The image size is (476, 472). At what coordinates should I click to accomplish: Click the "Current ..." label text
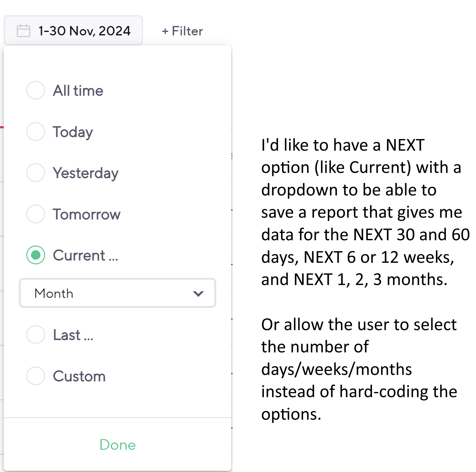point(85,255)
